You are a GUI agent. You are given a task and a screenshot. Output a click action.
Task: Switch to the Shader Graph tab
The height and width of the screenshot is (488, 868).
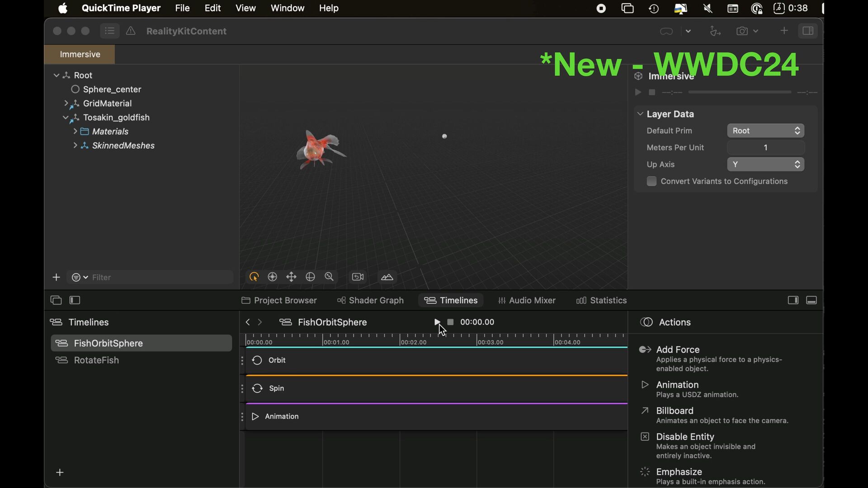[x=370, y=300]
